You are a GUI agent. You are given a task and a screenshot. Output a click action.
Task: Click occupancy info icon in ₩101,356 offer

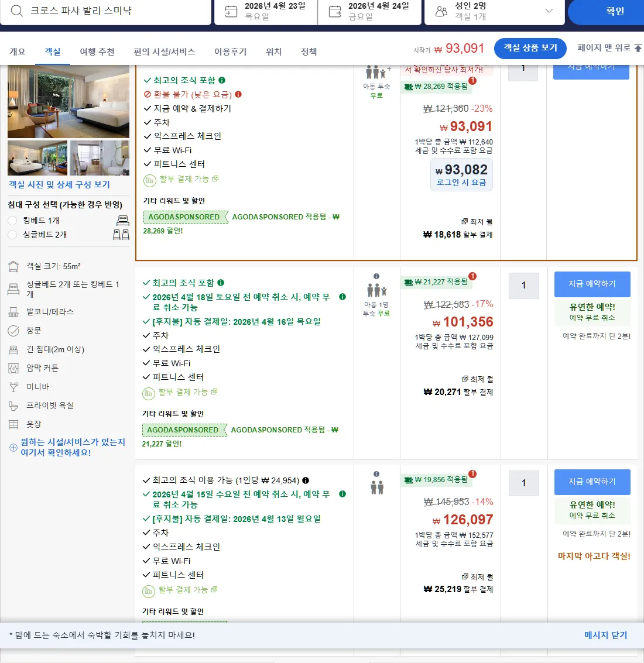(x=376, y=276)
